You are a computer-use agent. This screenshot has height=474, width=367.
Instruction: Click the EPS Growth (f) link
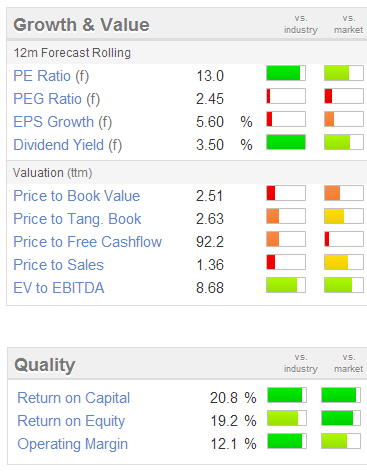[63, 122]
